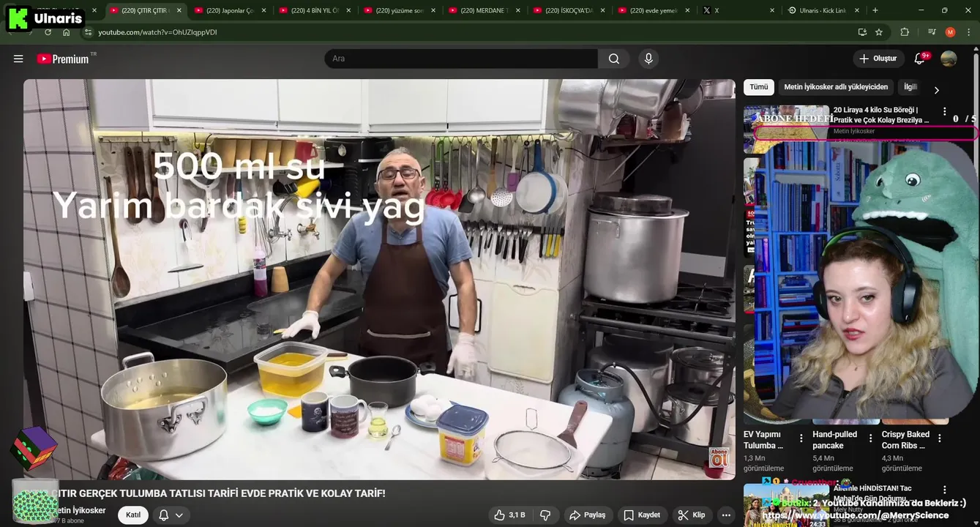View site information icon in address bar
Viewport: 980px width, 527px height.
click(x=89, y=32)
